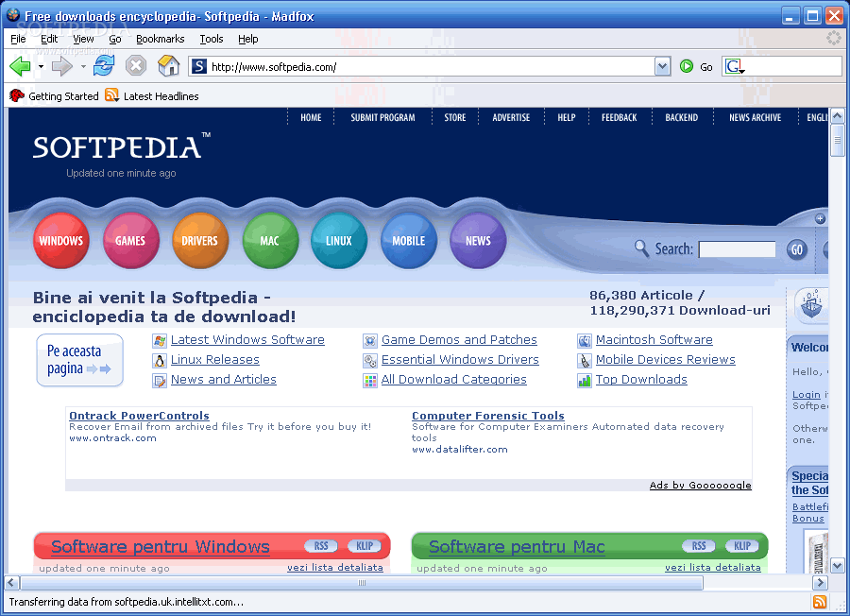Click the STORE navigation link
The width and height of the screenshot is (850, 616).
(455, 117)
